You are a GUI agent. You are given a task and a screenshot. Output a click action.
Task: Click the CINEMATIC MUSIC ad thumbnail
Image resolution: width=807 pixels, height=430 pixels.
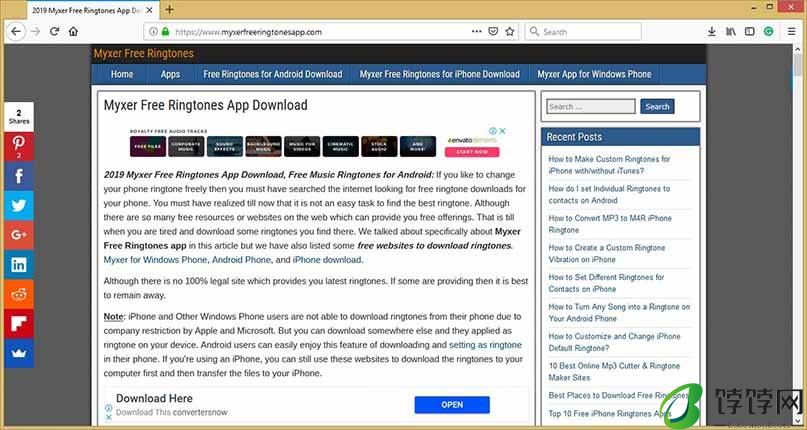[341, 146]
